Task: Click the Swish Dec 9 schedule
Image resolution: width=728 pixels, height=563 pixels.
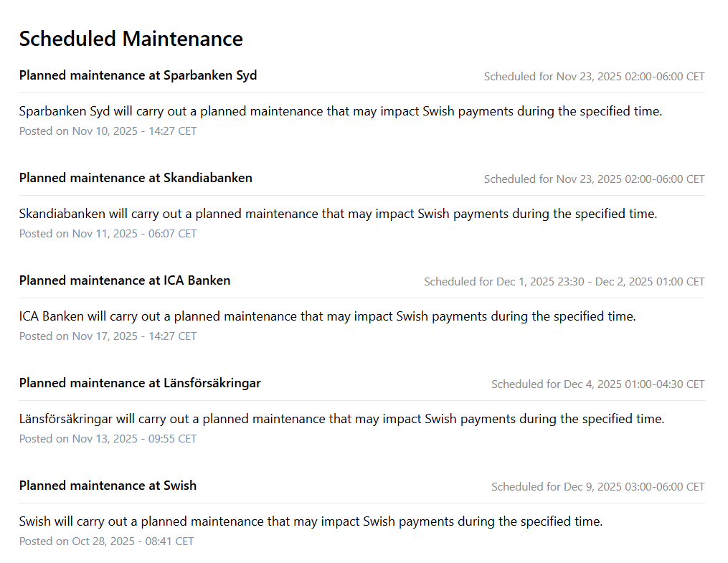Action: click(x=597, y=487)
